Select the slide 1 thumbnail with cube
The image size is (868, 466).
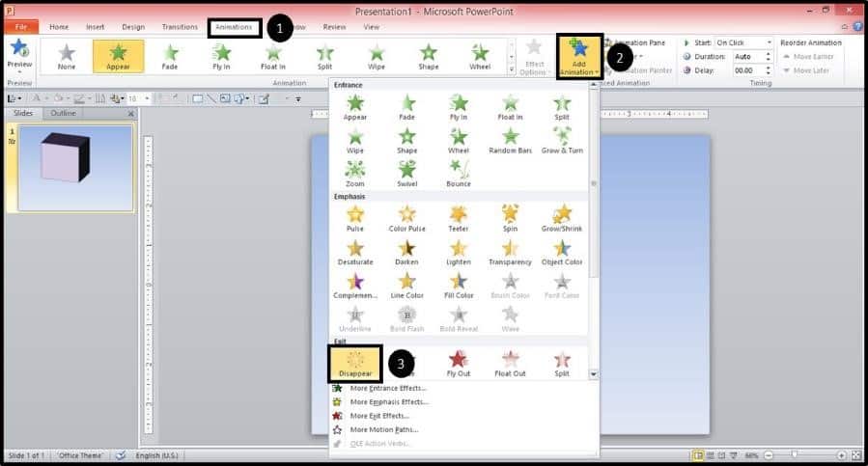click(75, 168)
